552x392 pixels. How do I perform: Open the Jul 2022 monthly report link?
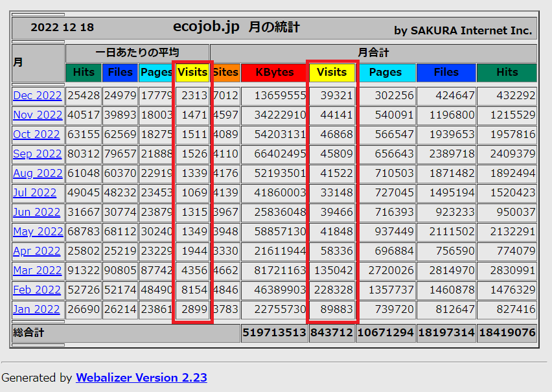(x=34, y=192)
